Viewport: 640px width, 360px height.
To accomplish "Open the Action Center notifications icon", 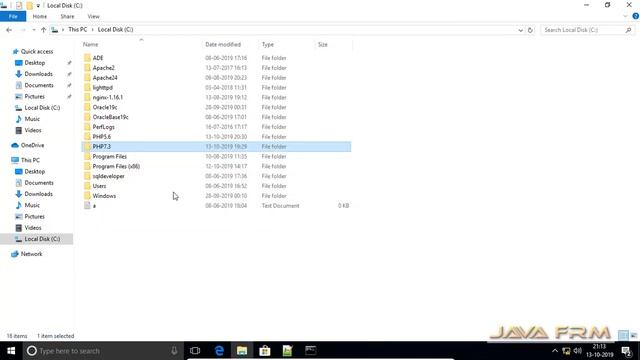I will tap(627, 351).
